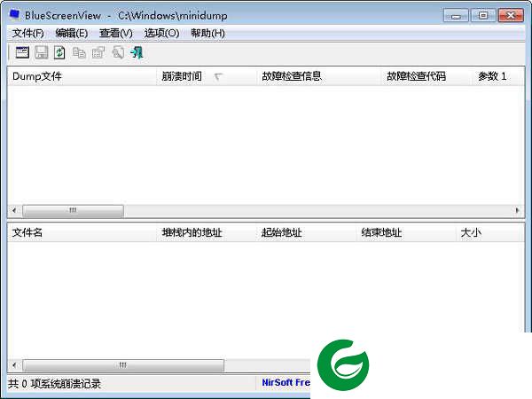Minimize the BlueScreenView window
Screen dimensions: 532x399
[x=456, y=16]
